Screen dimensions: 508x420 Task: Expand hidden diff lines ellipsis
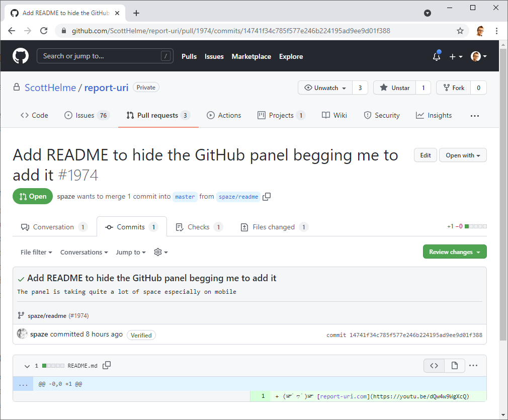click(23, 384)
